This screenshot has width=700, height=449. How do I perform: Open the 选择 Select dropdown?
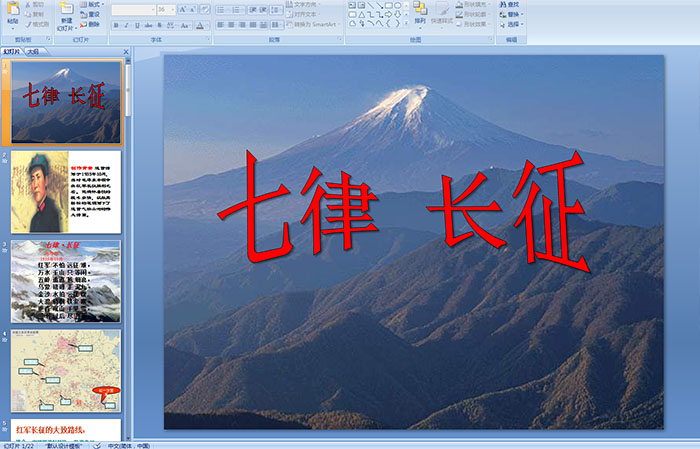click(512, 24)
